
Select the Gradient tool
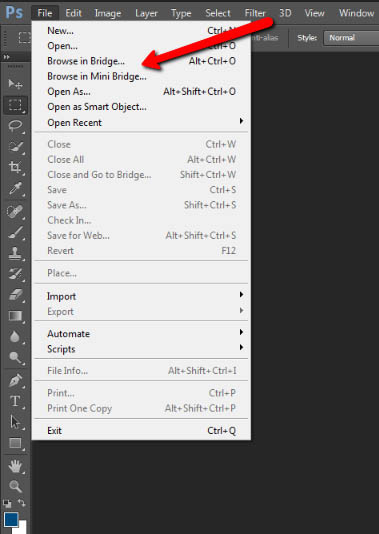pyautogui.click(x=15, y=316)
